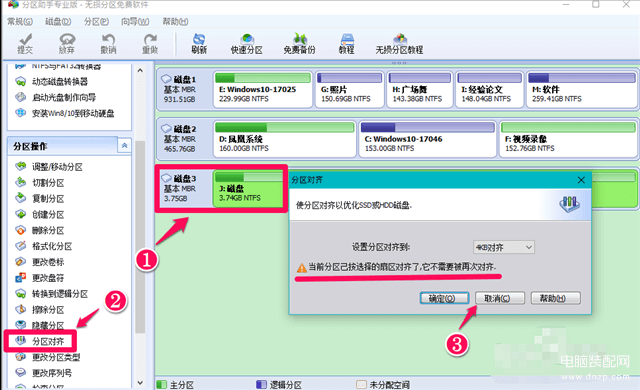This screenshot has width=640, height=390.
Task: Select 磁盘2 disk header
Action: click(184, 139)
